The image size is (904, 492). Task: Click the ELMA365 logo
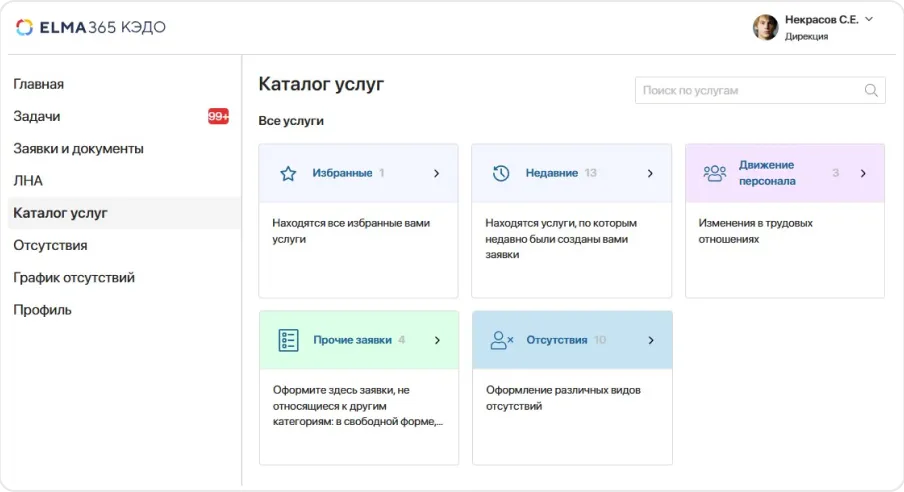click(x=90, y=27)
